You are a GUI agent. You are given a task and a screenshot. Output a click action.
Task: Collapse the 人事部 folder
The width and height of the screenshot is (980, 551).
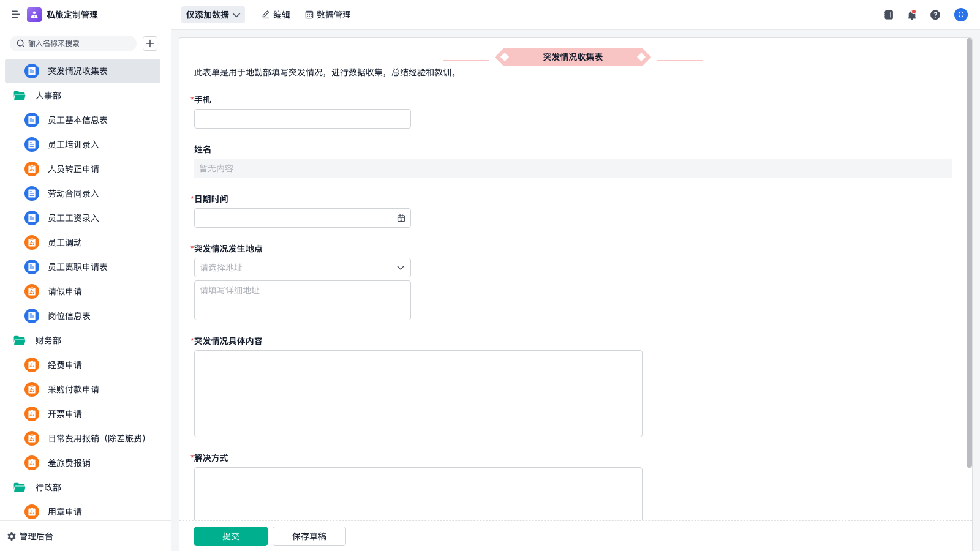(20, 96)
